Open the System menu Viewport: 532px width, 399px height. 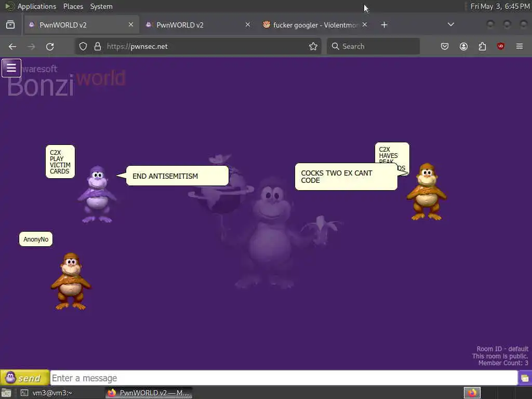(x=101, y=6)
